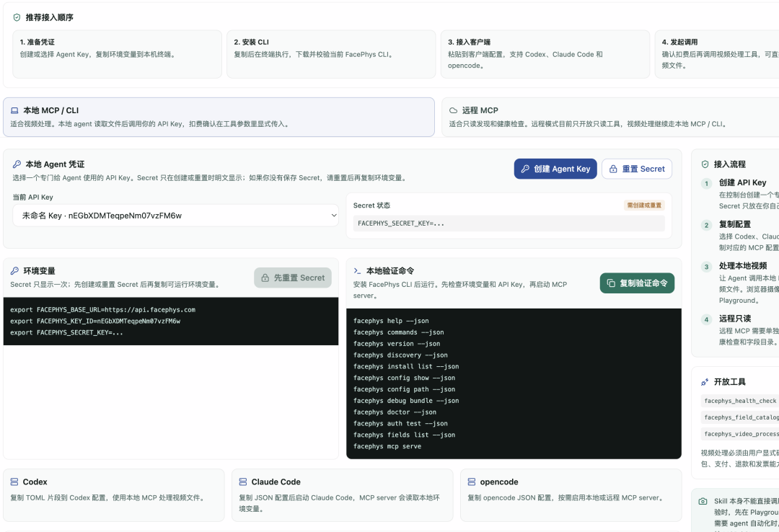Click the 'facephys help --json' command
Viewport: 779px width, 532px height.
[x=391, y=321]
